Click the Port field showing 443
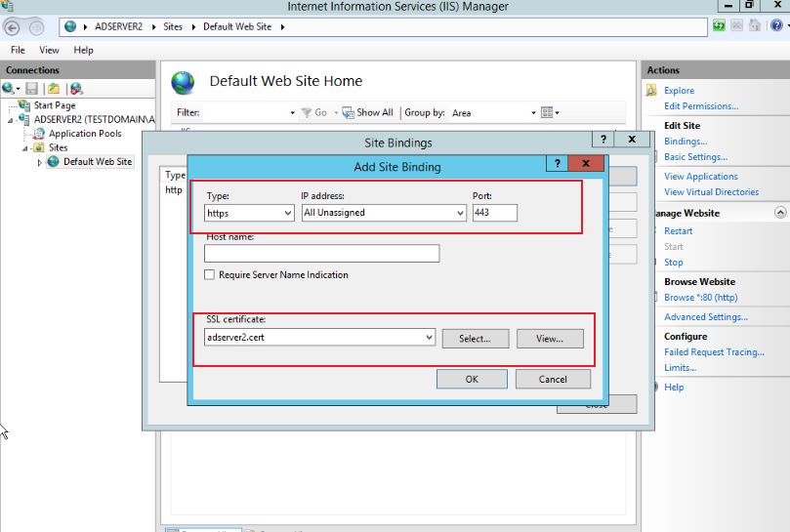Image resolution: width=790 pixels, height=532 pixels. (x=495, y=213)
